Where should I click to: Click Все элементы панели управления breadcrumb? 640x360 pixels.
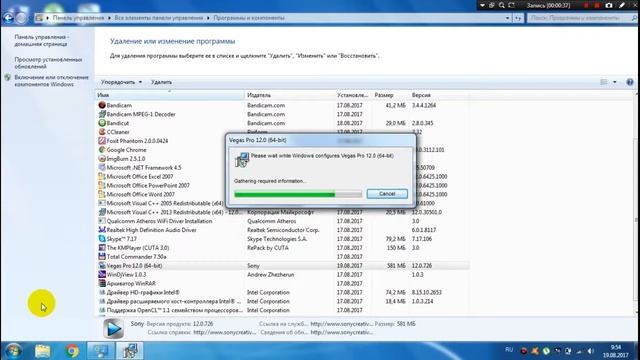click(x=158, y=18)
